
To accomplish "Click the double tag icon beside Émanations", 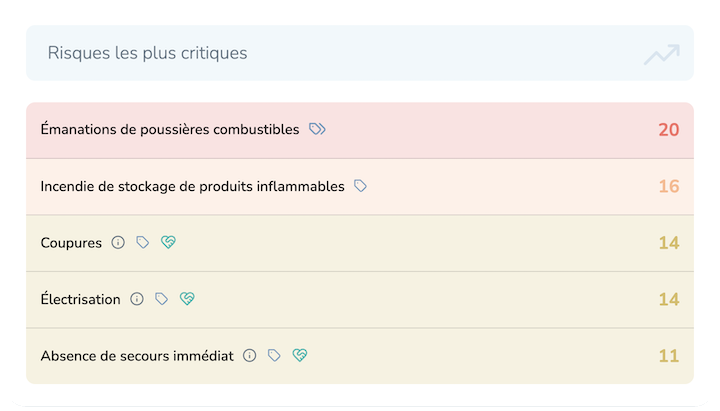I will click(317, 129).
